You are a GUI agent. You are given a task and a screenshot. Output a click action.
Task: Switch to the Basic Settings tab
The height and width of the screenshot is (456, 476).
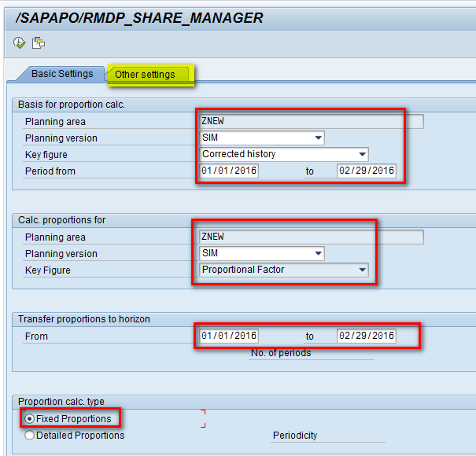pyautogui.click(x=61, y=74)
